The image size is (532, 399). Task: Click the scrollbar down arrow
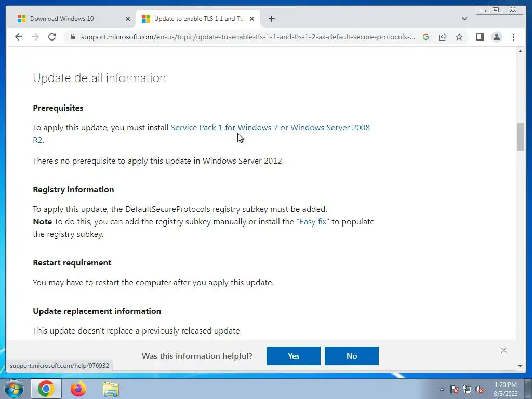520,366
